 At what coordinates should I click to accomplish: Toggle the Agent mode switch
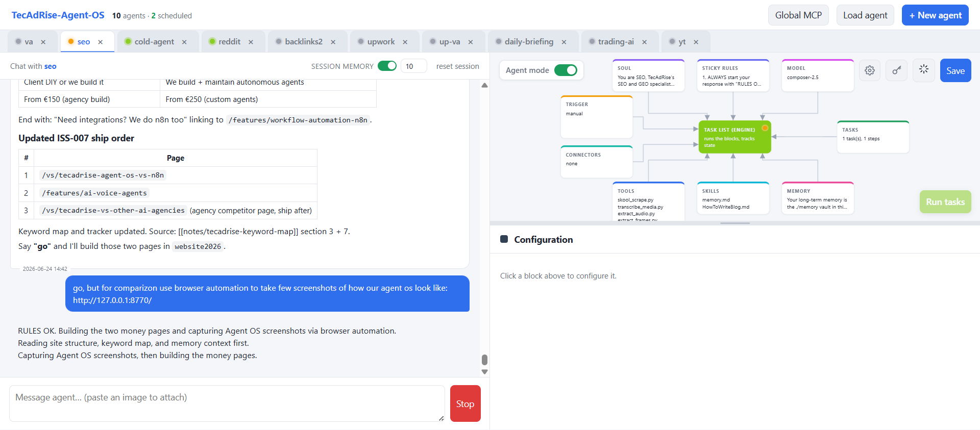pyautogui.click(x=566, y=70)
